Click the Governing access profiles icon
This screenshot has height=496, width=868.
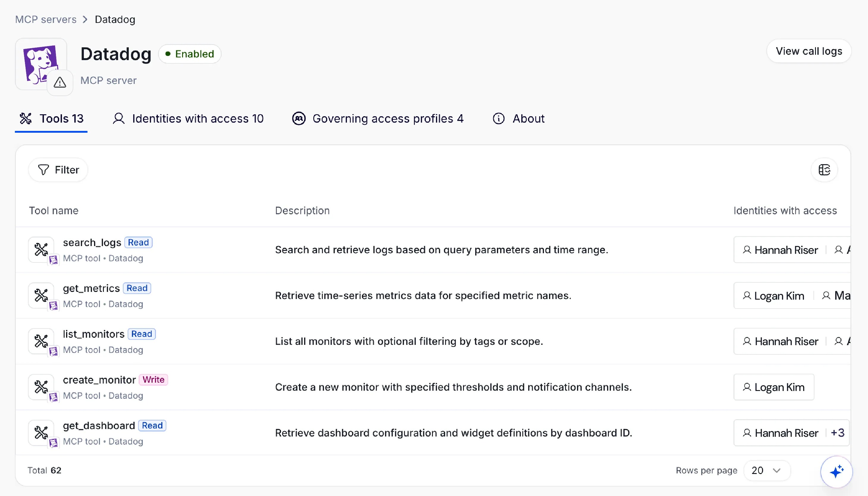299,118
